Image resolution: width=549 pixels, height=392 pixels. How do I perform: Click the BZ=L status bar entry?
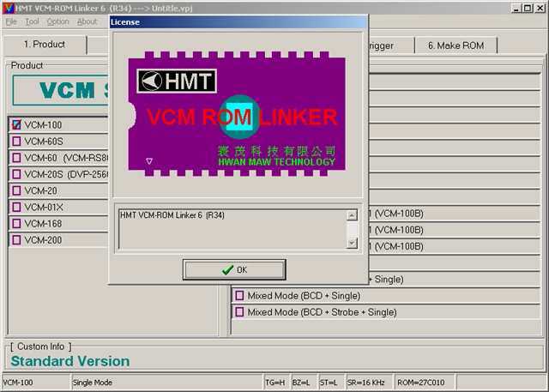coord(303,383)
